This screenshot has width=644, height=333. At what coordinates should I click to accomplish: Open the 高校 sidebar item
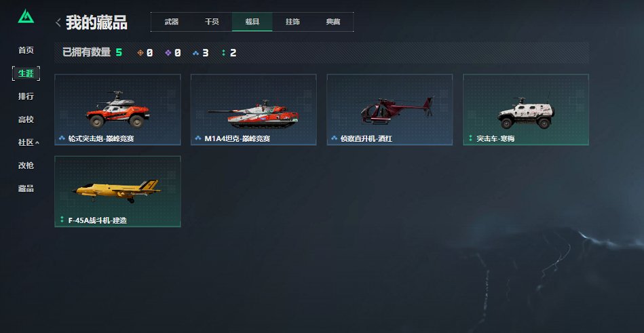pyautogui.click(x=26, y=119)
